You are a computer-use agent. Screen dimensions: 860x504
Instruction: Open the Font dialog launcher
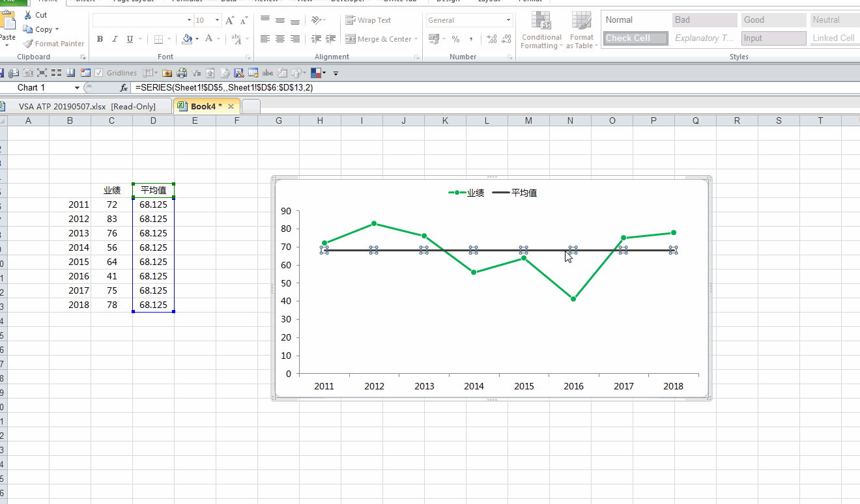click(x=248, y=57)
